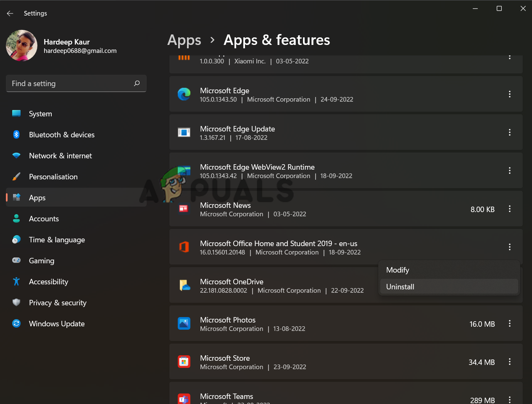The width and height of the screenshot is (532, 404).
Task: Open System settings category
Action: point(40,114)
